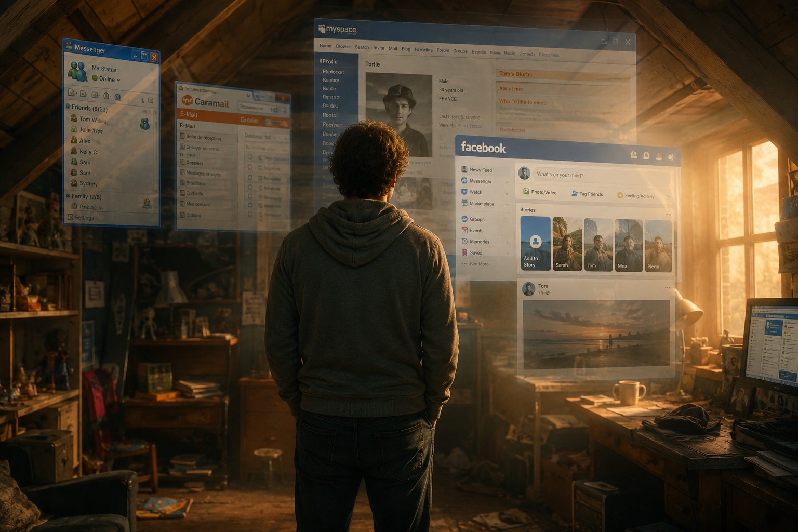Click the Marketplace icon in facebook sidebar
This screenshot has height=532, width=798.
(x=464, y=203)
